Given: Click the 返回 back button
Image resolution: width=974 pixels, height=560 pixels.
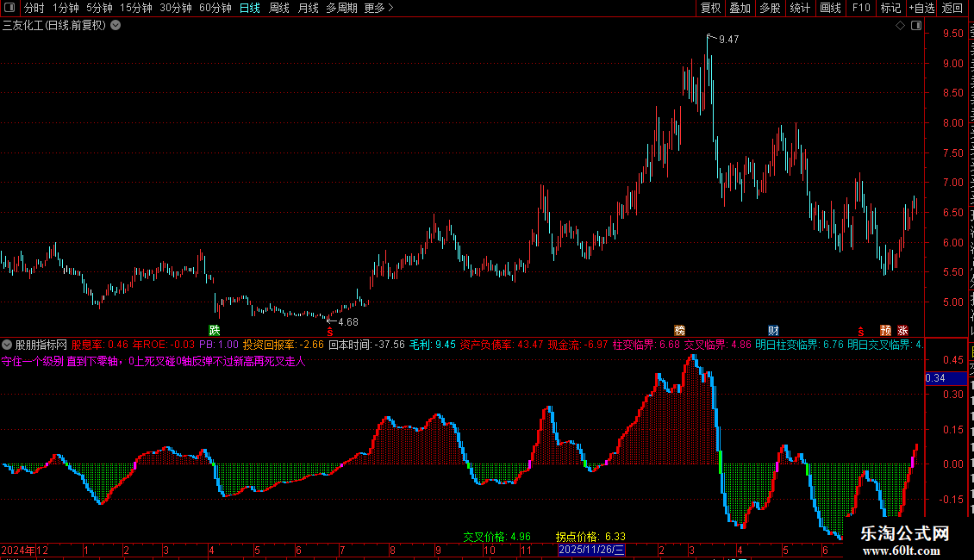Looking at the screenshot, I should [x=952, y=8].
